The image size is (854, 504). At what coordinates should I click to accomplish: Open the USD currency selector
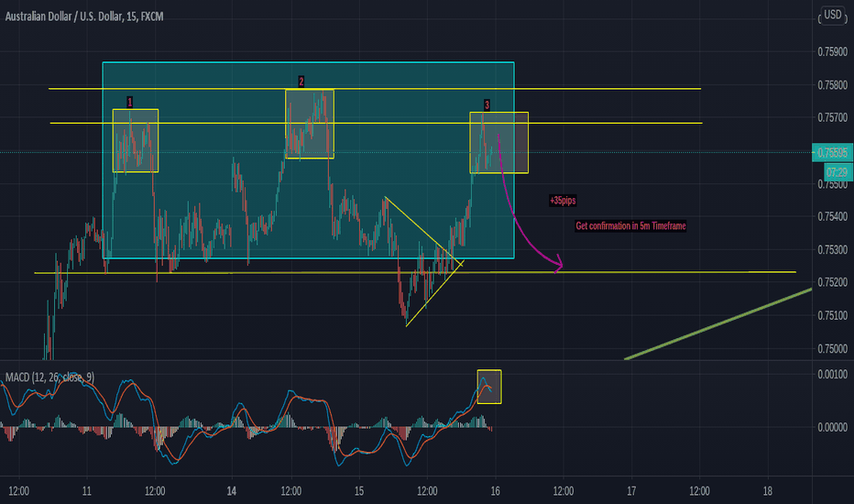[832, 15]
